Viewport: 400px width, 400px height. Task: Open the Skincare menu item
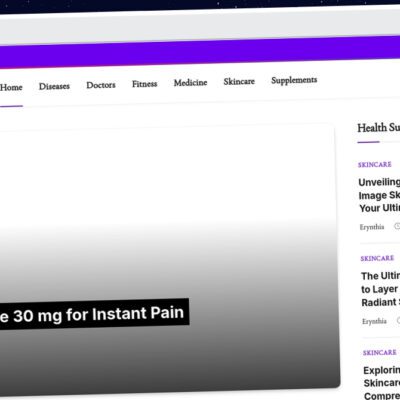(239, 81)
